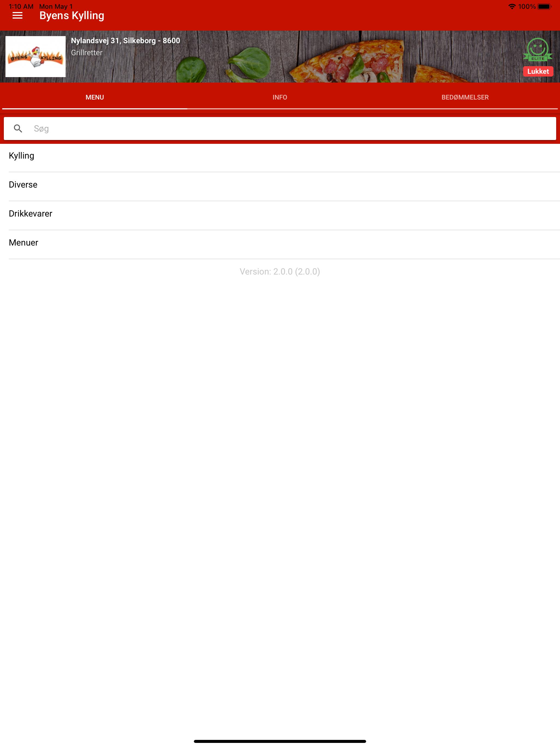Image resolution: width=560 pixels, height=747 pixels.
Task: Tap the Byens Kylling header title
Action: coord(72,16)
